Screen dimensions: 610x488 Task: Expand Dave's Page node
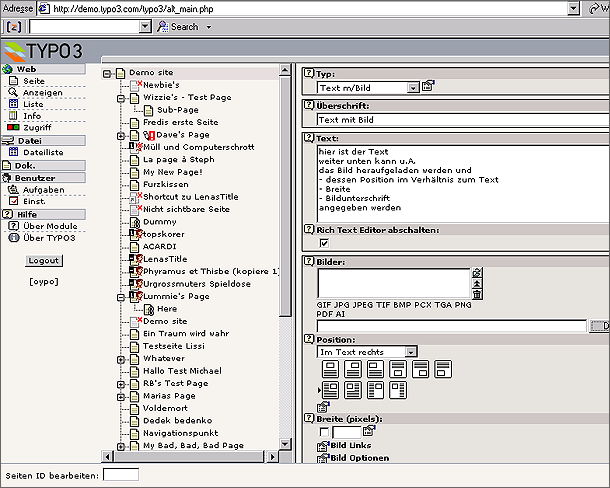121,136
